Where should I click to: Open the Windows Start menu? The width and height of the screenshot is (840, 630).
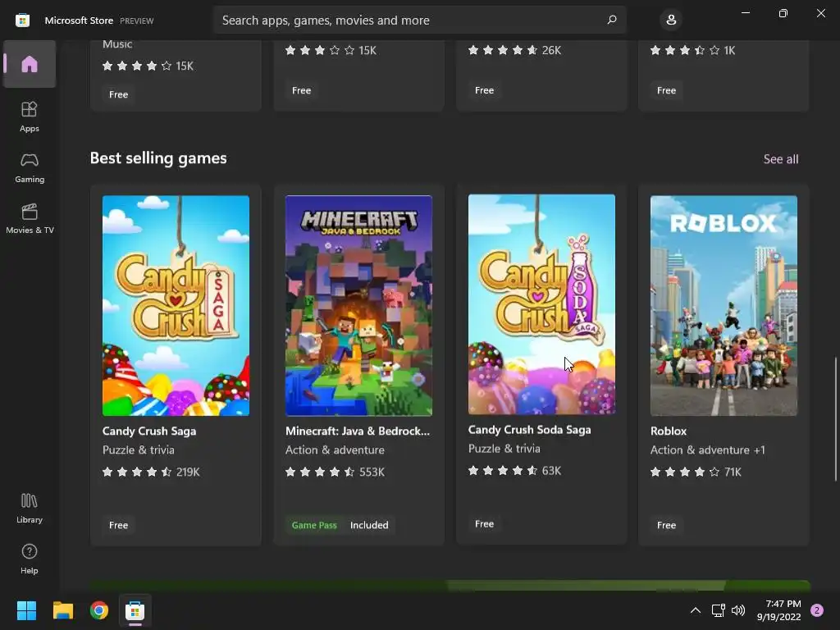click(x=26, y=610)
